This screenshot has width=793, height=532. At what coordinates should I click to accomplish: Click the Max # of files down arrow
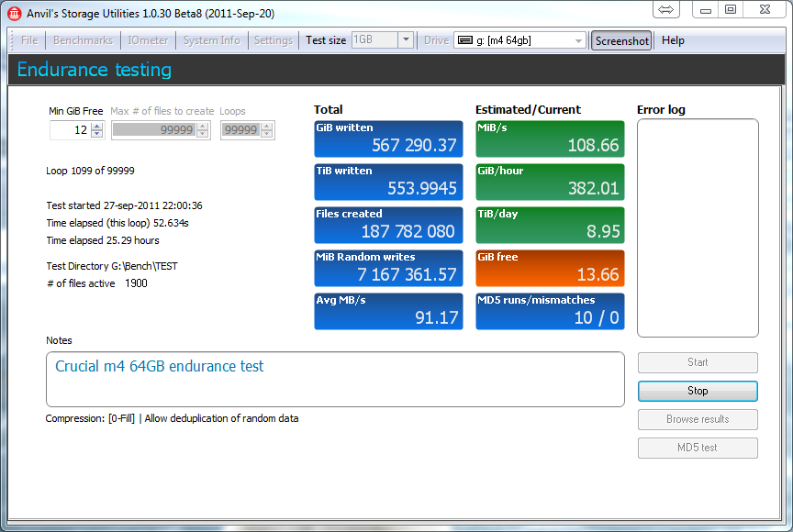point(203,134)
